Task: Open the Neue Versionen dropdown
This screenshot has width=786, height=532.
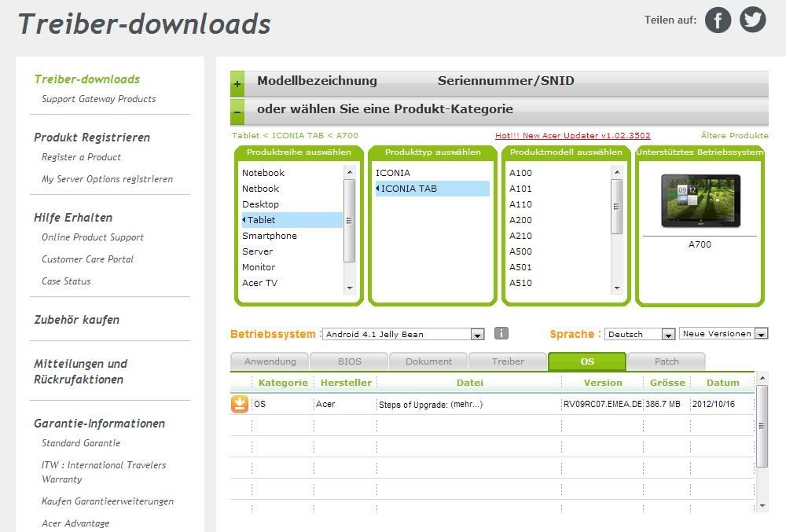Action: pyautogui.click(x=723, y=334)
